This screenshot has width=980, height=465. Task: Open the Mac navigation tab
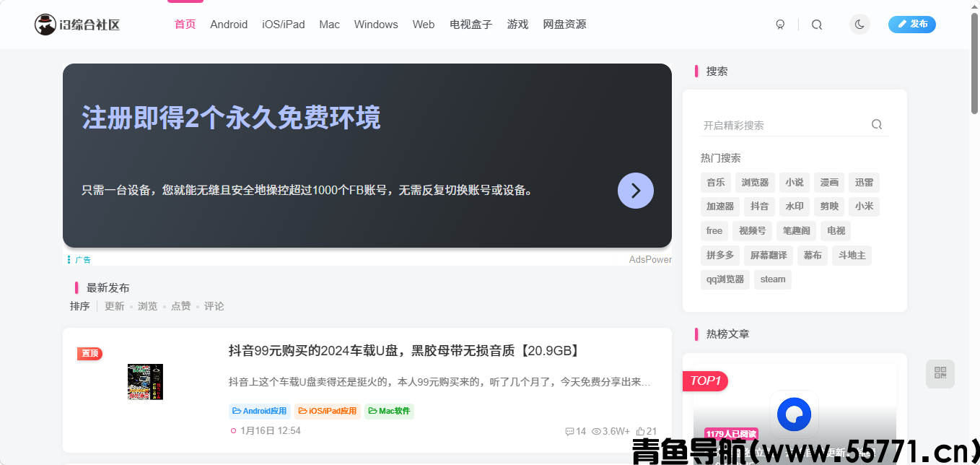pyautogui.click(x=330, y=25)
